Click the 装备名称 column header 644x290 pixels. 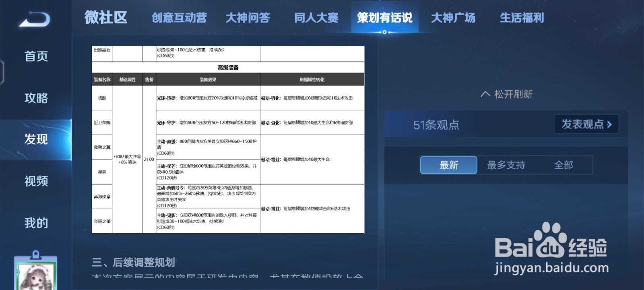point(102,80)
